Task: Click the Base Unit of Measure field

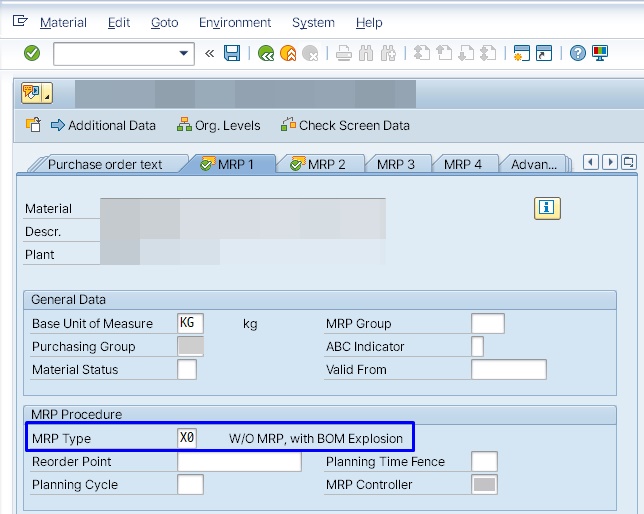Action: (190, 323)
